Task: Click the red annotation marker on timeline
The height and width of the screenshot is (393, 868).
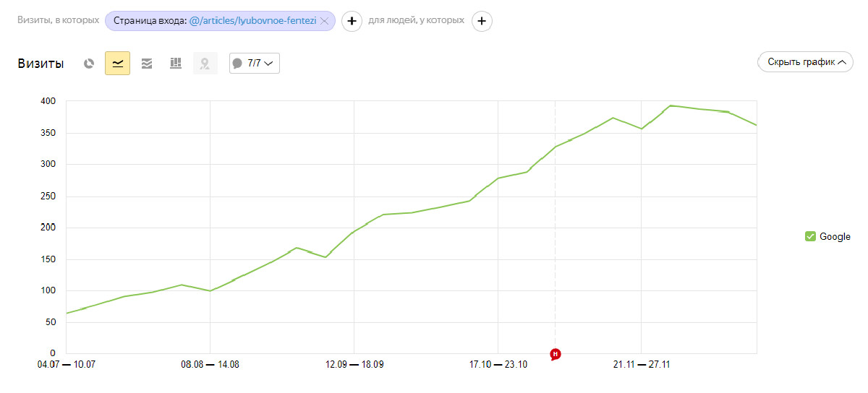Action: click(555, 354)
